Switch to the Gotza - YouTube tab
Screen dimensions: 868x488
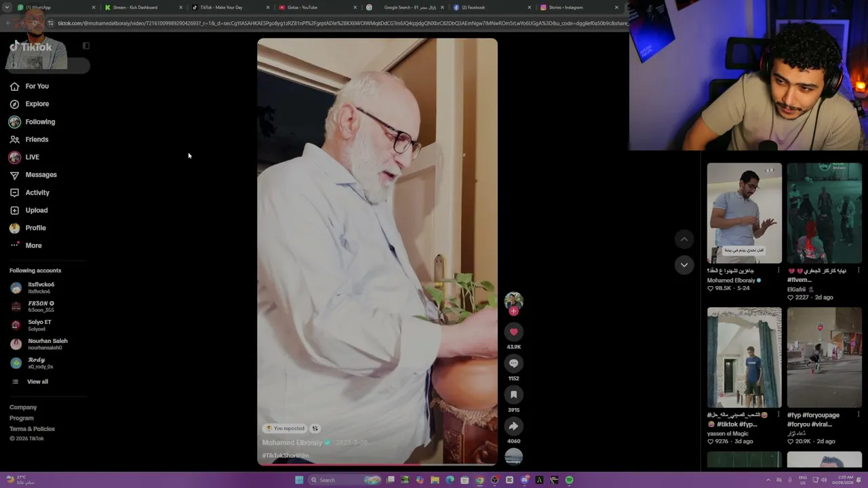pos(317,7)
